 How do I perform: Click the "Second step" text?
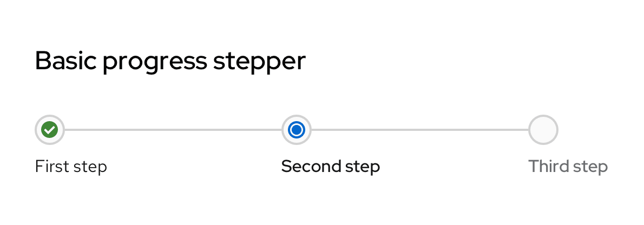click(x=330, y=167)
